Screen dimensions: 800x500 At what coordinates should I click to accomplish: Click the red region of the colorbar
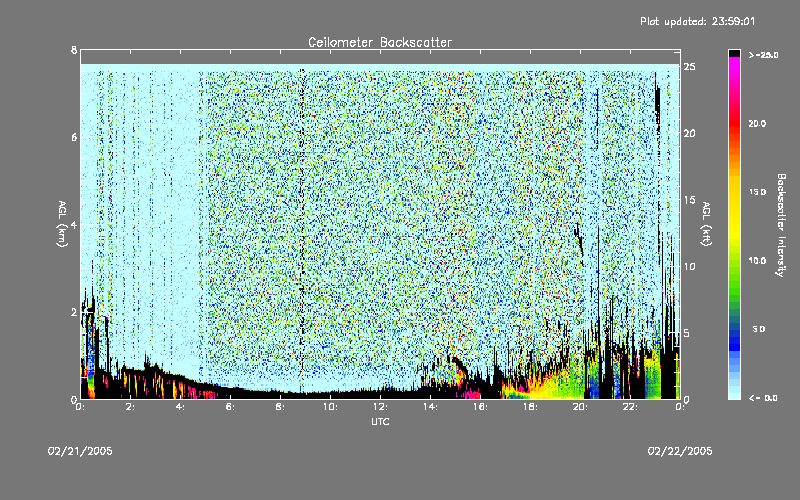[x=734, y=125]
